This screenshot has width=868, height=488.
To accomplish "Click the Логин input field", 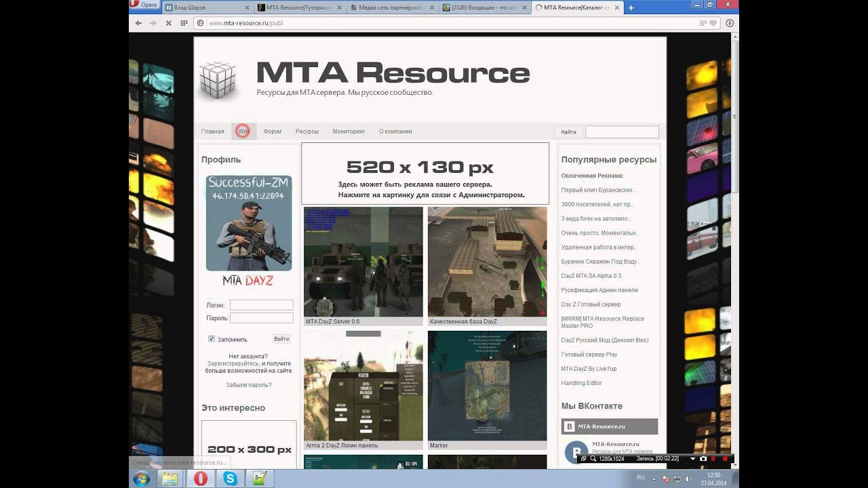I will 261,305.
